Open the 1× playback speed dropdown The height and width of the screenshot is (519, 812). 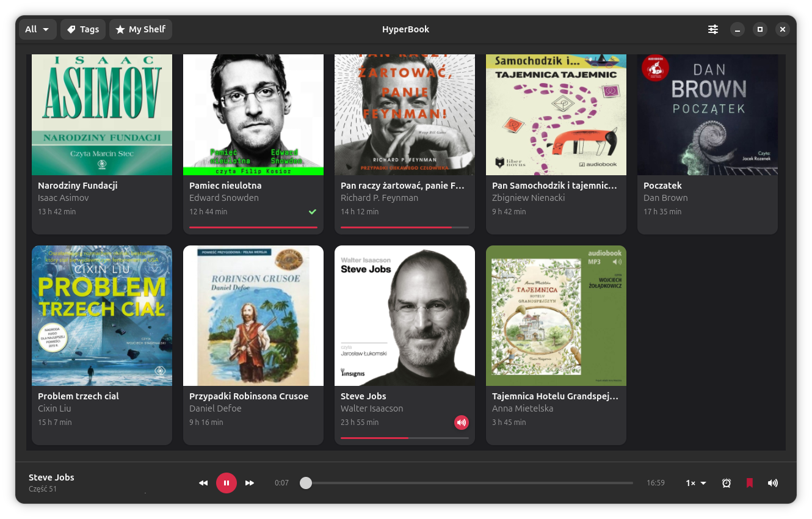point(696,483)
